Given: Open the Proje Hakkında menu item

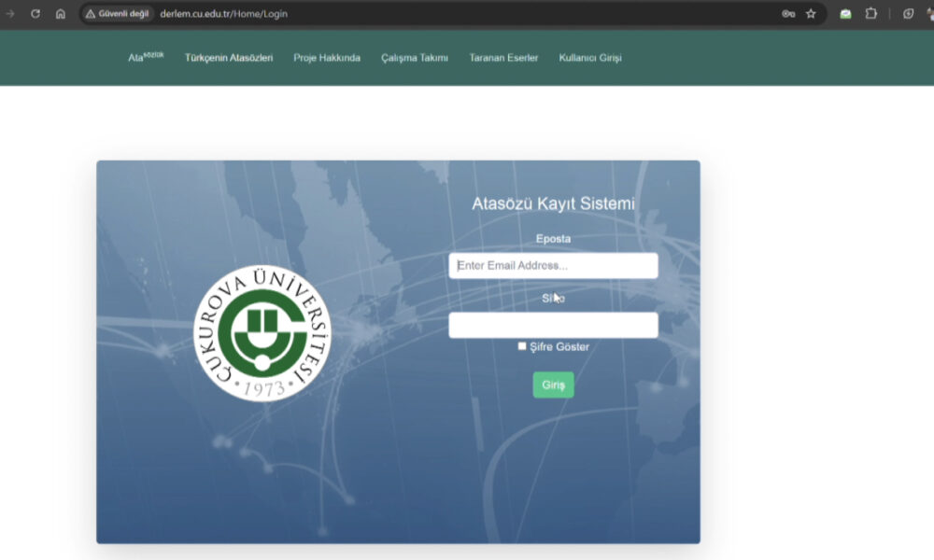Looking at the screenshot, I should coord(327,58).
